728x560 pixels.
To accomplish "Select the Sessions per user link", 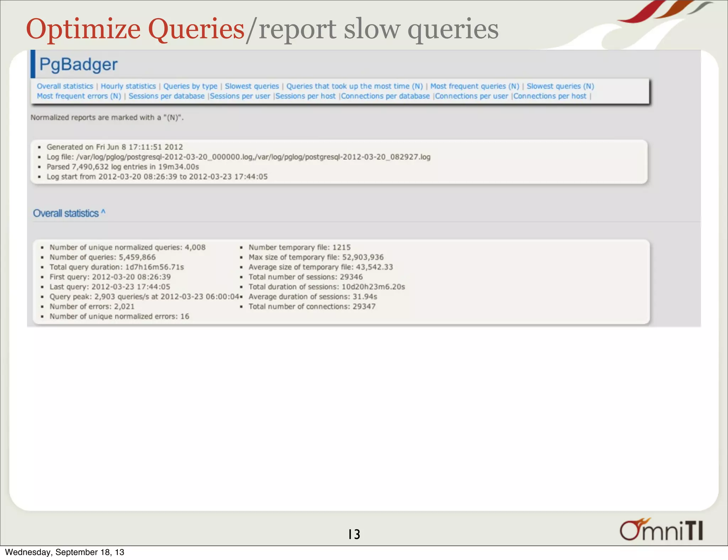I will point(240,96).
